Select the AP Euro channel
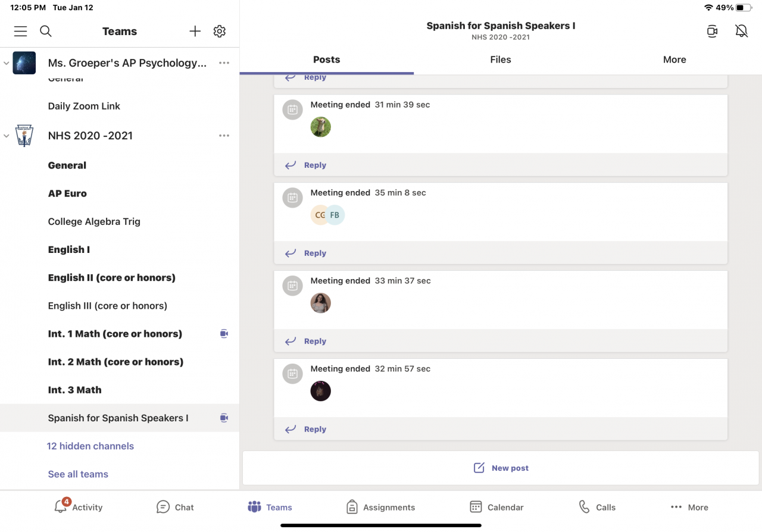The image size is (762, 532). tap(67, 193)
